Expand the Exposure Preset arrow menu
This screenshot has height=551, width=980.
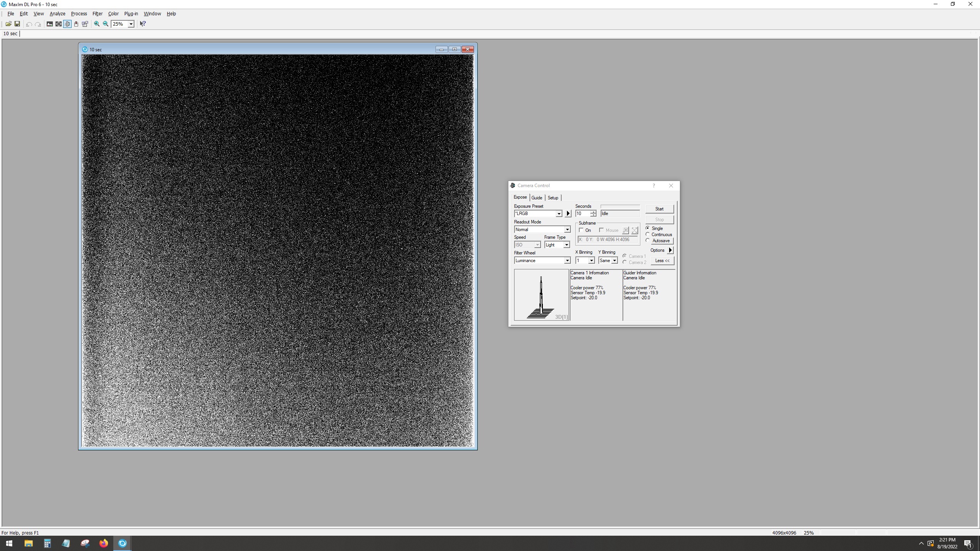tap(568, 214)
